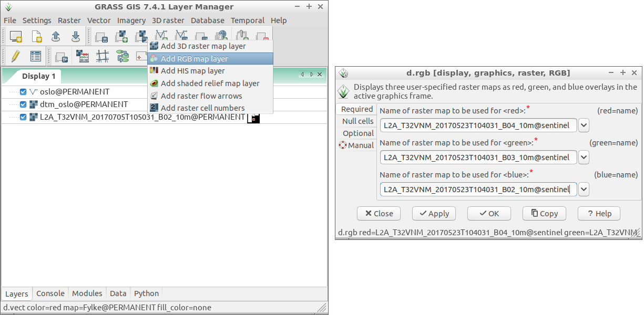644x315 pixels.
Task: Choose Add raster cell numbers
Action: click(x=210, y=108)
